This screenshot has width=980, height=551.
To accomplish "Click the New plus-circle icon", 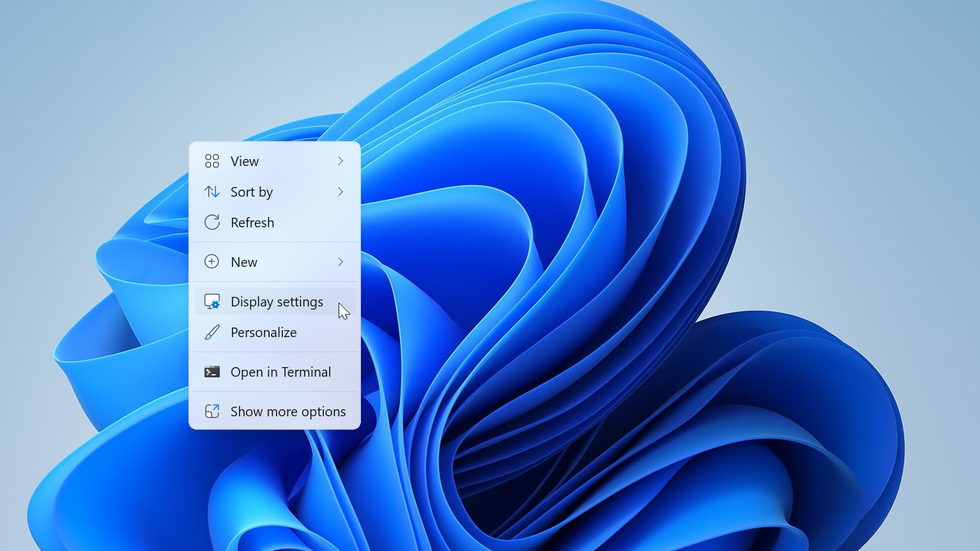I will click(212, 262).
